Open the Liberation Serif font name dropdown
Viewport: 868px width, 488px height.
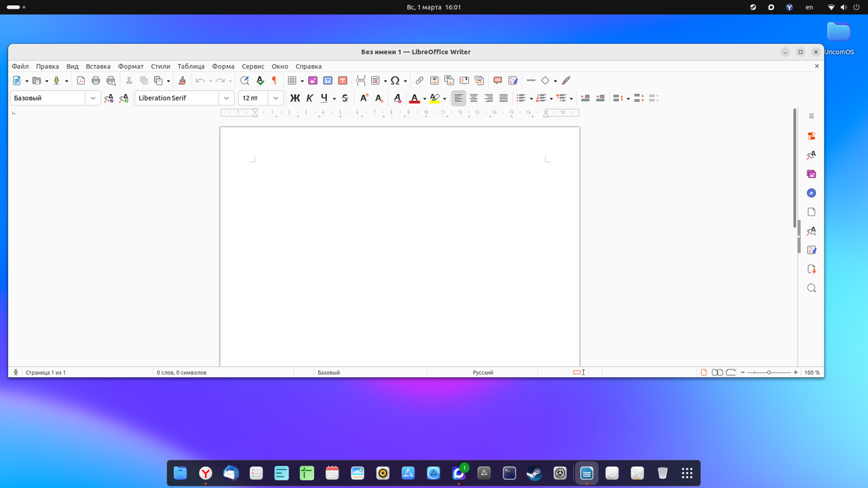pos(225,98)
